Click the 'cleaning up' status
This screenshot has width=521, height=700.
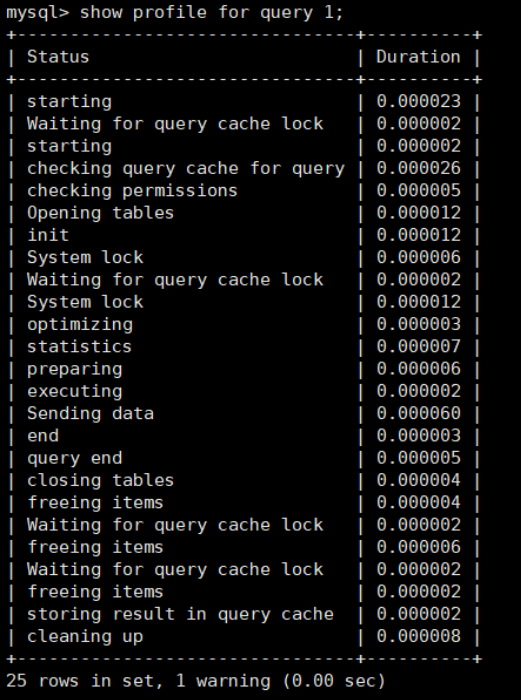[x=85, y=638]
